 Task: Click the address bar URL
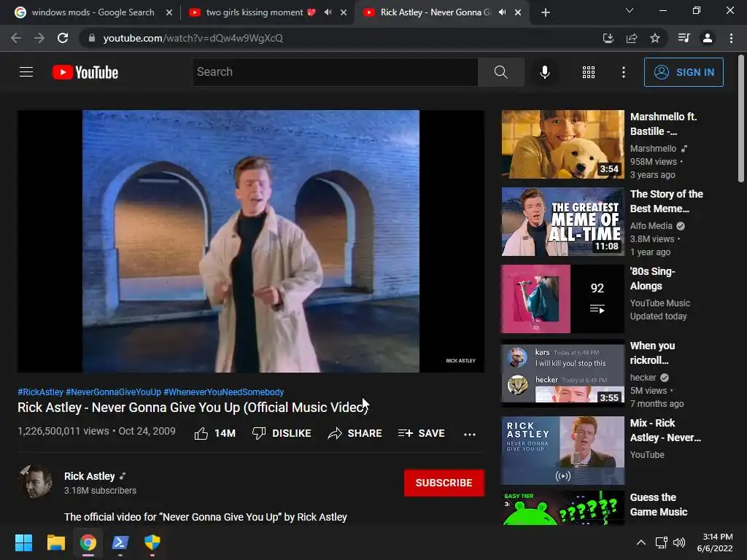point(193,38)
